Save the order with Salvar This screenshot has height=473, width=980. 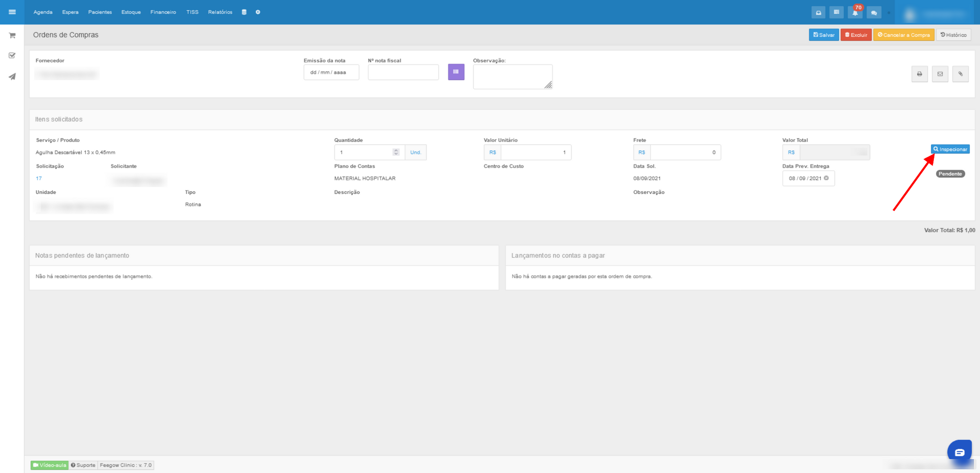(824, 35)
